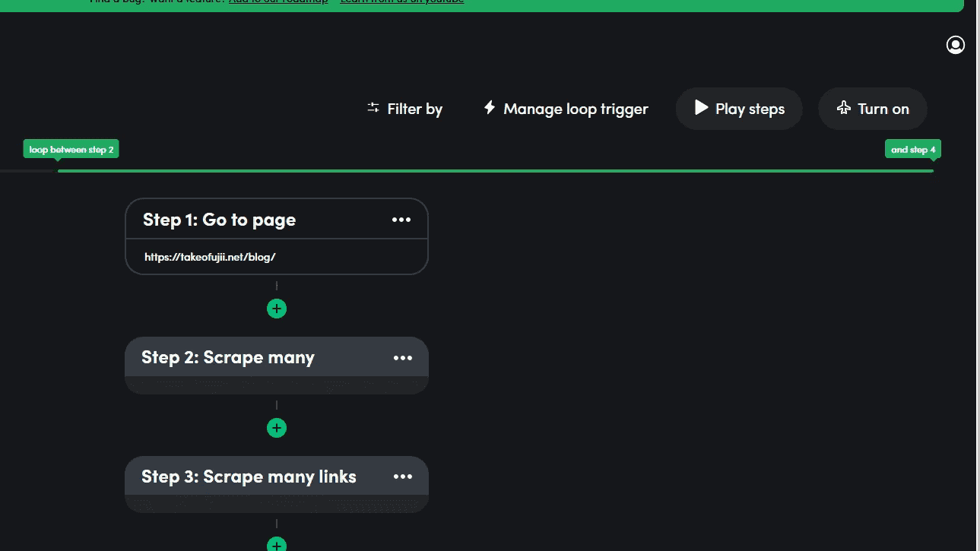Select the Step 1: Go to page title

click(219, 220)
